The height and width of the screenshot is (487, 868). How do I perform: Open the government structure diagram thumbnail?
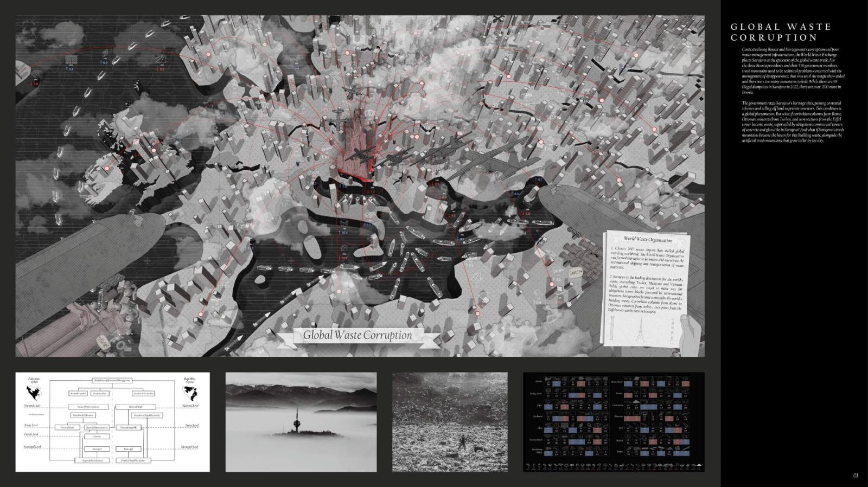[x=112, y=421]
